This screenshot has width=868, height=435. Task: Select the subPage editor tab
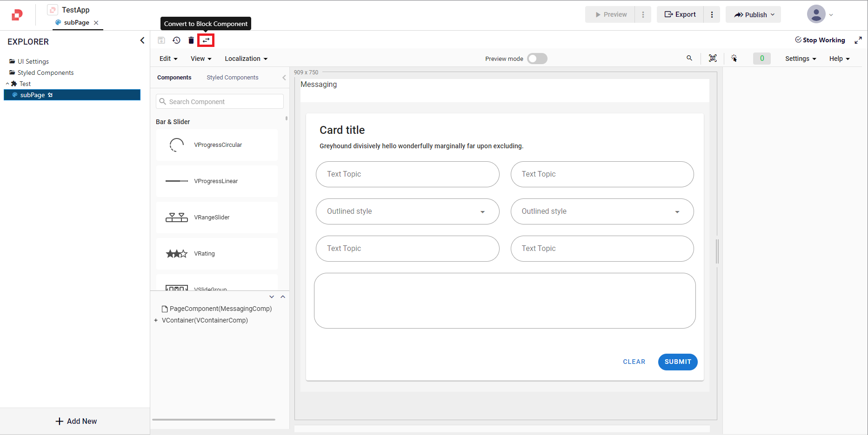pos(77,23)
